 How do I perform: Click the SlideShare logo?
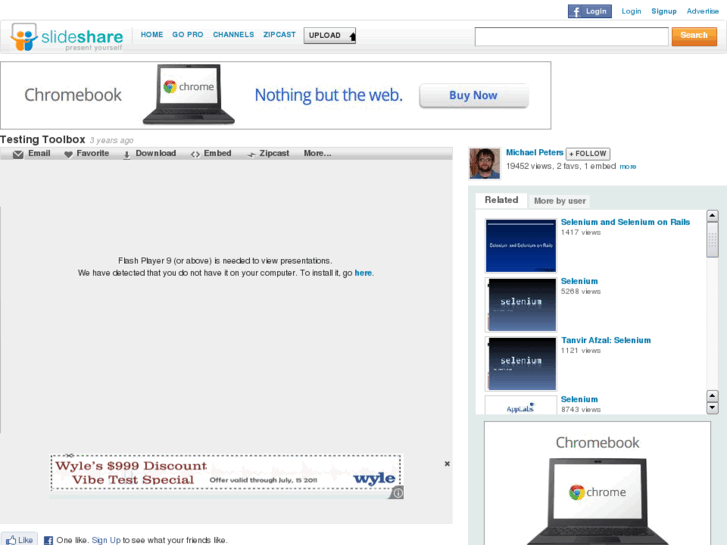pyautogui.click(x=67, y=37)
